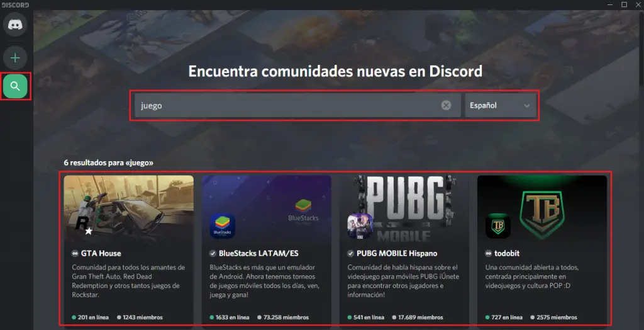Click the BlueStacks description about torneos
This screenshot has width=644, height=330.
coord(265,281)
